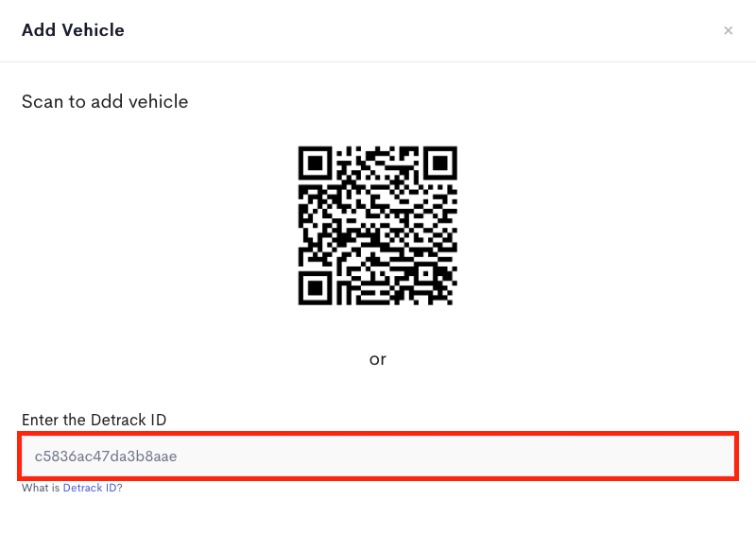The image size is (756, 534).
Task: Click the 'Enter the Detrack ID' label
Action: pyautogui.click(x=94, y=420)
